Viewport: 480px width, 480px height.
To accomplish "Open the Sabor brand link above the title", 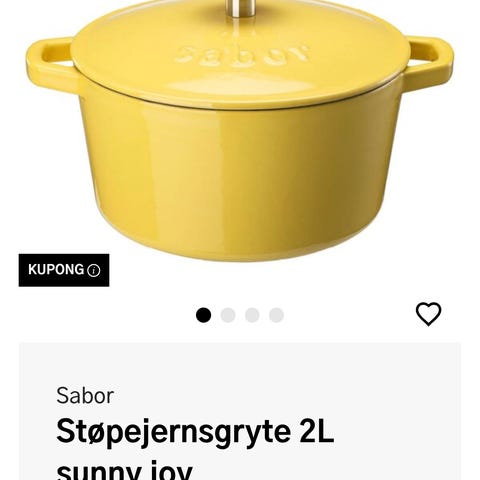I will point(85,396).
